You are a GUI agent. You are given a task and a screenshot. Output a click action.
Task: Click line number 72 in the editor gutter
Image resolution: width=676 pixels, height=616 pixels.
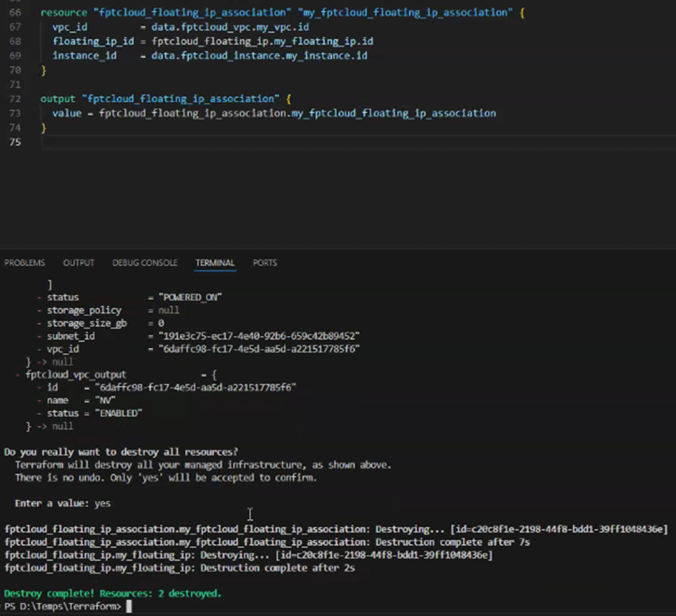click(x=14, y=99)
